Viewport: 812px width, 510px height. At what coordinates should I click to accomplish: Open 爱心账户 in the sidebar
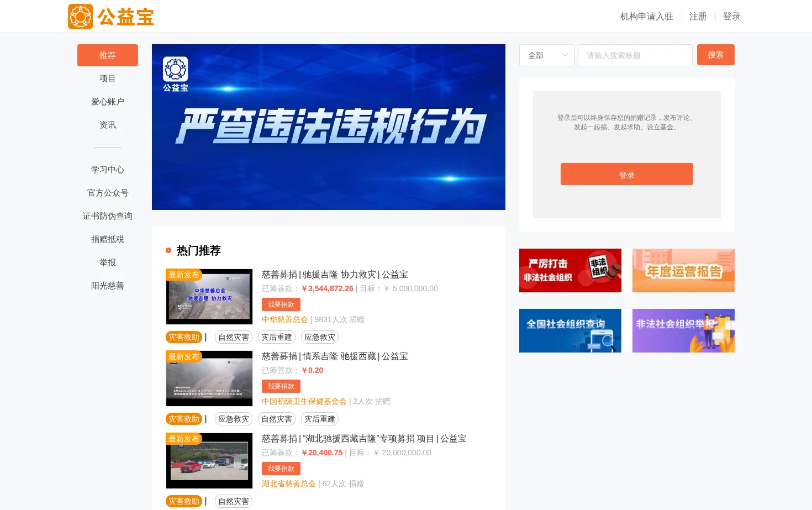pyautogui.click(x=108, y=102)
